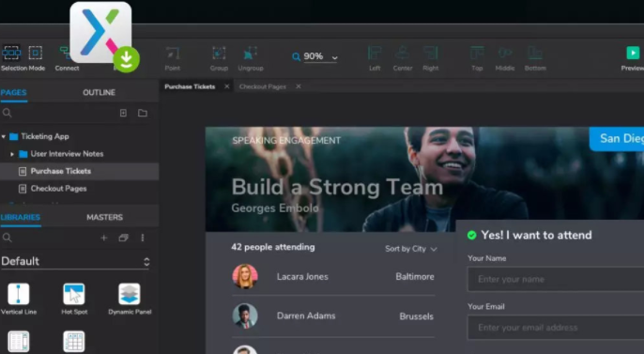644x354 pixels.
Task: Switch to Checkout Pages canvas tab
Action: click(263, 86)
